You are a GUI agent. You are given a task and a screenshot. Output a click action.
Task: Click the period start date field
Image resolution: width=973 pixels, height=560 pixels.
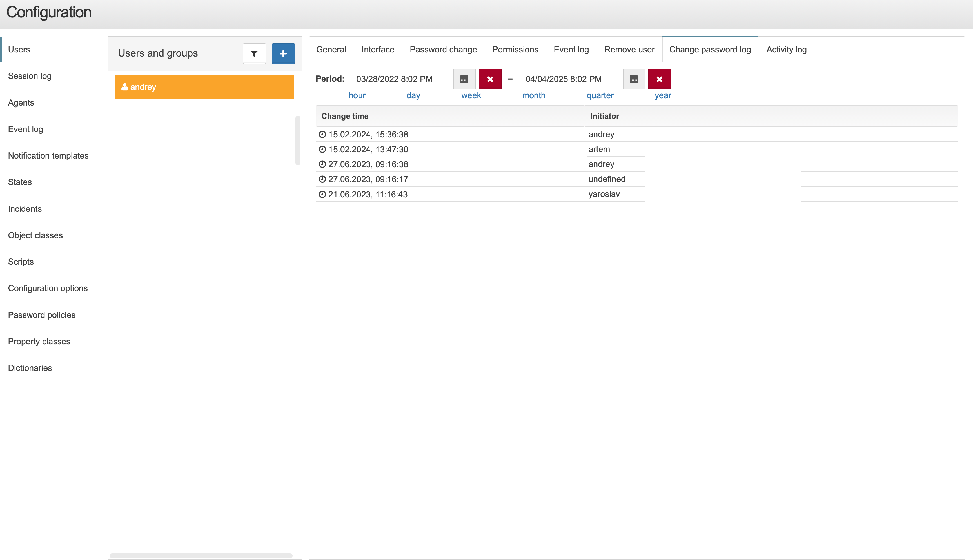[x=401, y=79]
